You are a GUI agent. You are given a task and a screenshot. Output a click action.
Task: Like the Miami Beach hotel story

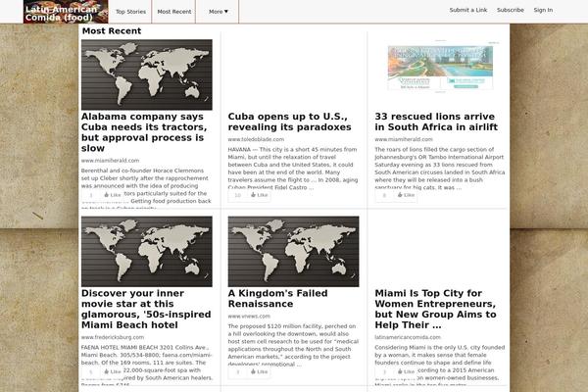112,371
